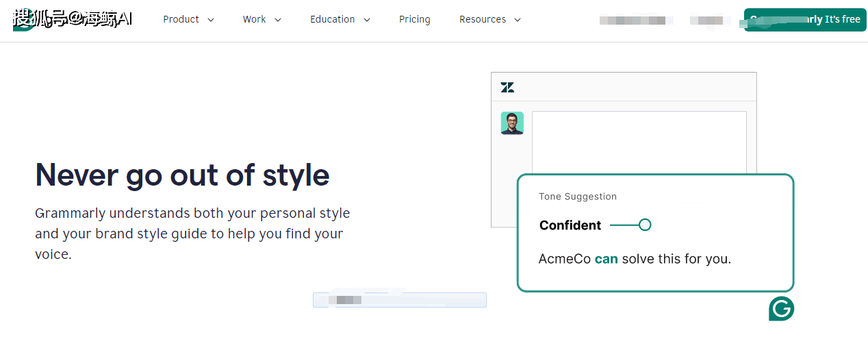The height and width of the screenshot is (337, 868).
Task: Click the "Confident" tone label
Action: click(570, 225)
